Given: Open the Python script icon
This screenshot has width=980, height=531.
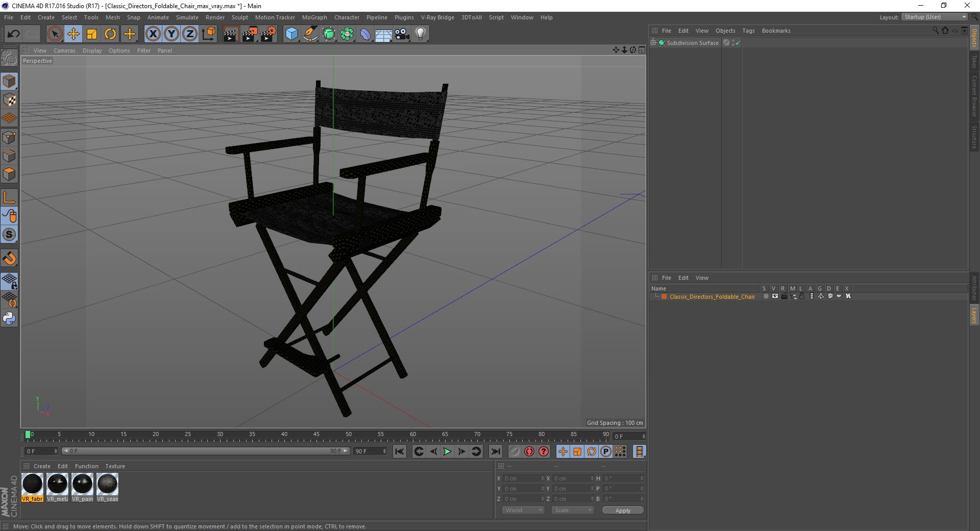Looking at the screenshot, I should click(x=9, y=319).
